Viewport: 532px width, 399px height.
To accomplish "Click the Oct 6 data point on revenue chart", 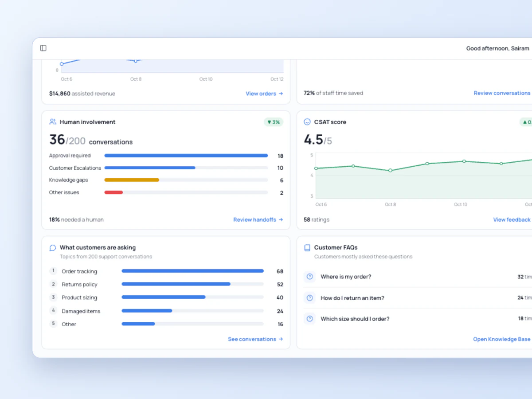I will 62,64.
